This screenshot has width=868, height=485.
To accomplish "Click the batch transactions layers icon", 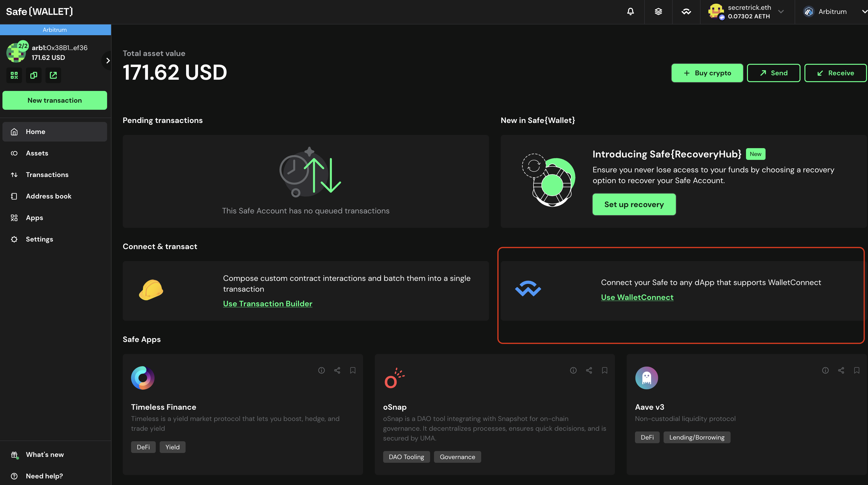I will (658, 12).
